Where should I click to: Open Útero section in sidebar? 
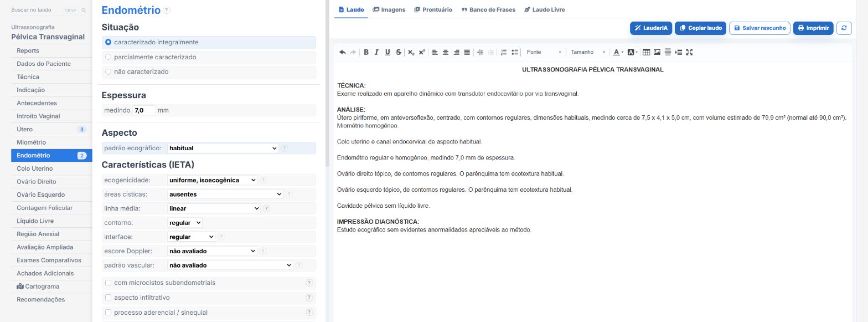tap(51, 129)
